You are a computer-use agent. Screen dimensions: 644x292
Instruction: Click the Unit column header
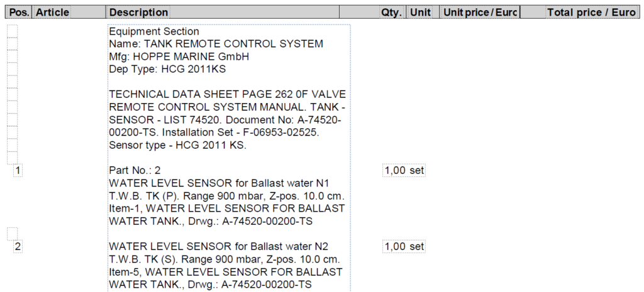click(x=420, y=13)
